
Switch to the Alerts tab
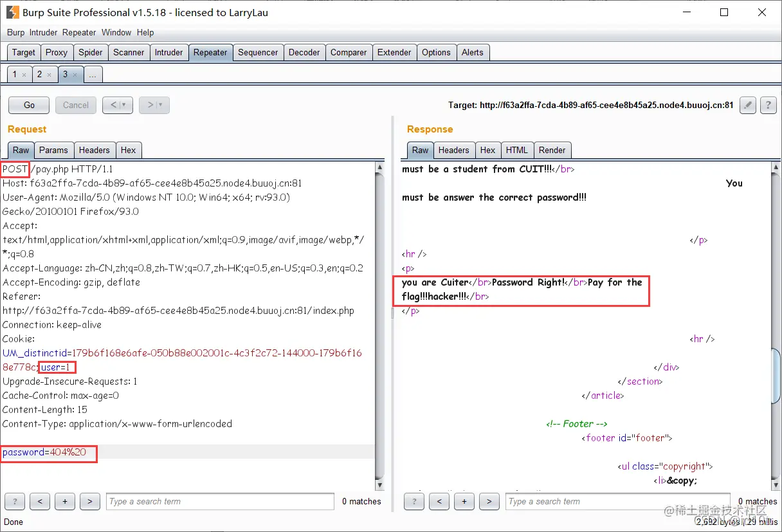pyautogui.click(x=473, y=53)
